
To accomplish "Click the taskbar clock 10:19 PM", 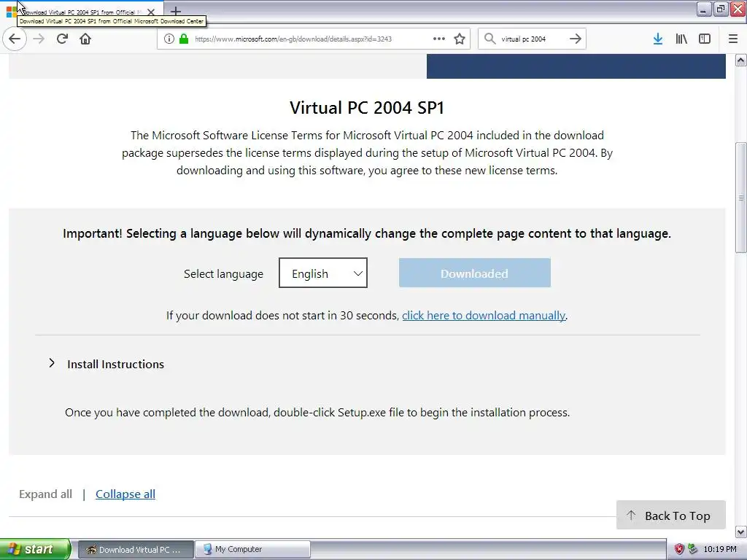I will [x=720, y=550].
